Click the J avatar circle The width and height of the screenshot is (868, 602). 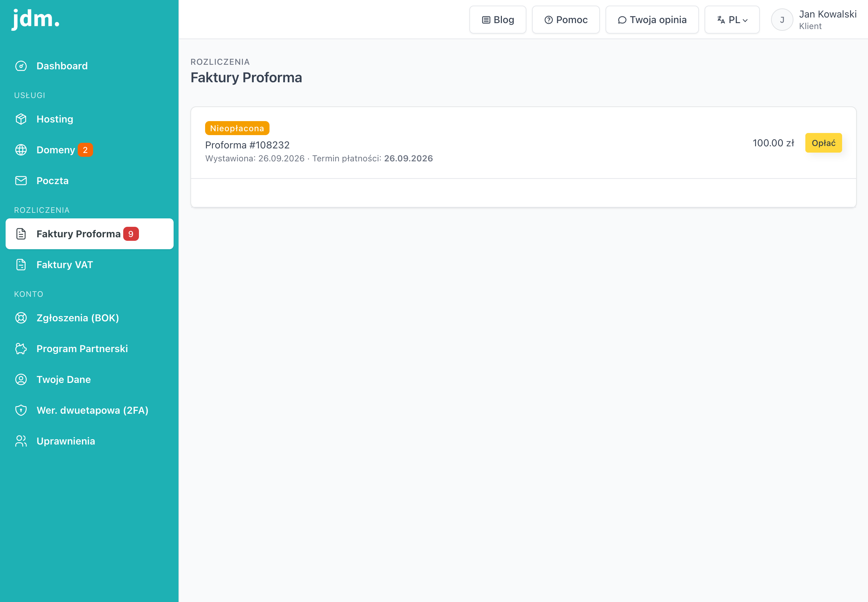tap(782, 20)
